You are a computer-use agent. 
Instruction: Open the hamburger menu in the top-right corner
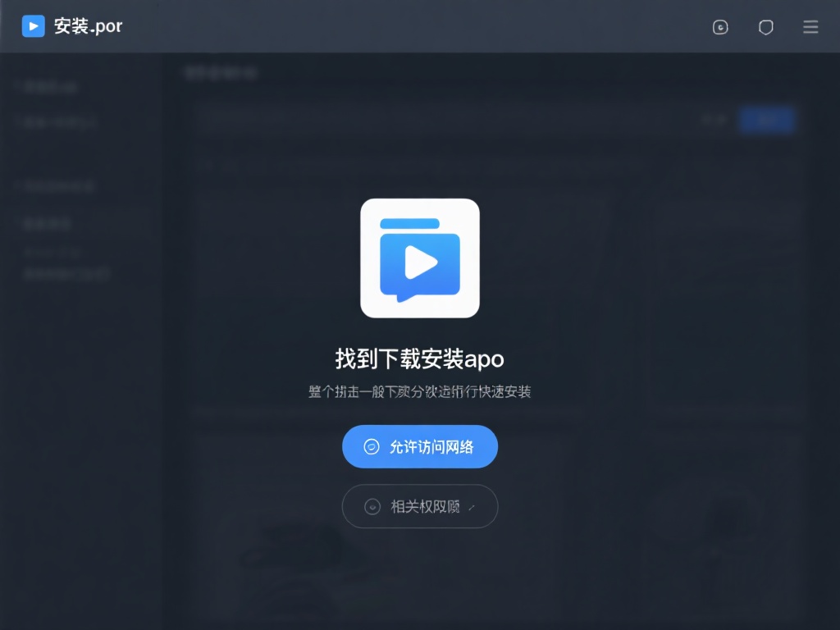pyautogui.click(x=810, y=27)
